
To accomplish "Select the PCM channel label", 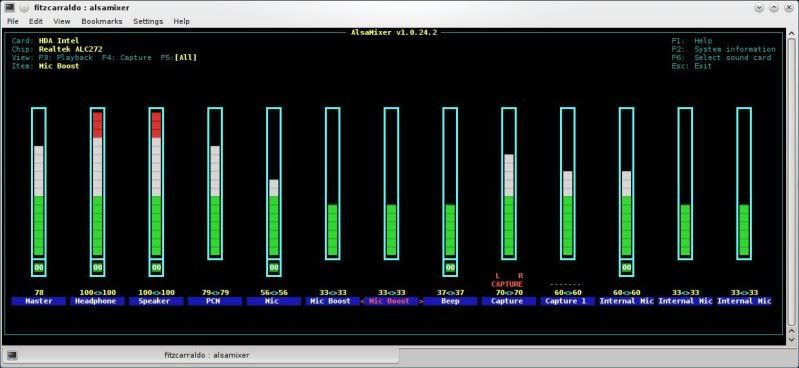I will coord(215,301).
